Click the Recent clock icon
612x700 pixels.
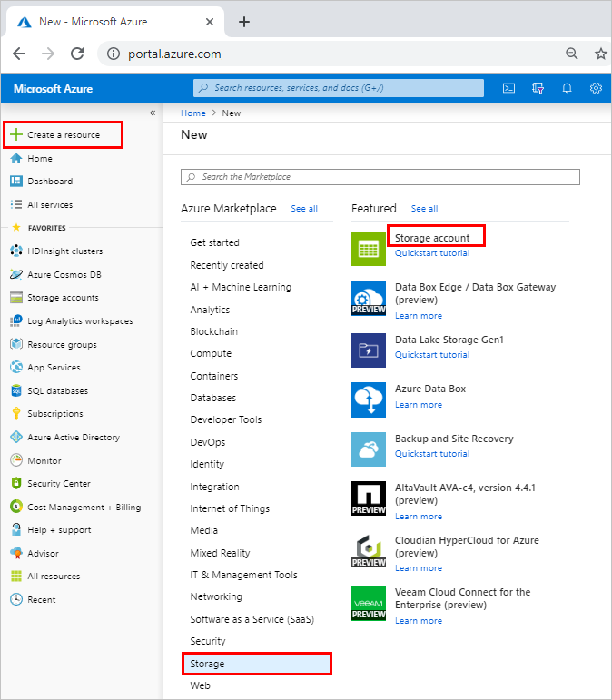[x=16, y=599]
